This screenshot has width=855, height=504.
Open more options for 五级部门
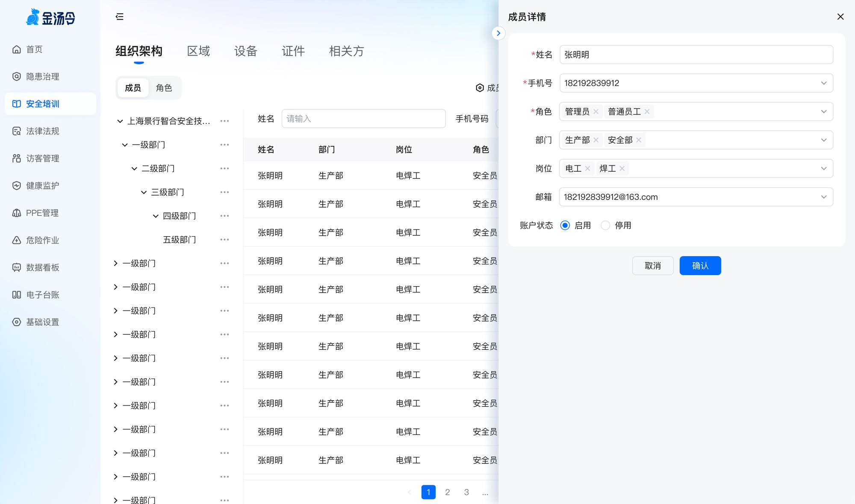pos(224,240)
